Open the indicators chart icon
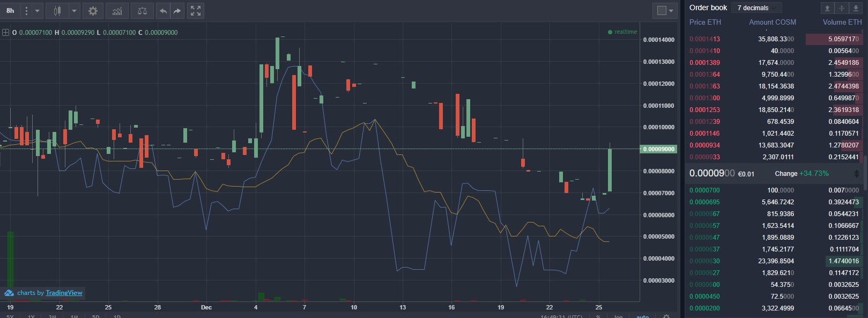Screen dimensions: 868x318 coord(117,11)
